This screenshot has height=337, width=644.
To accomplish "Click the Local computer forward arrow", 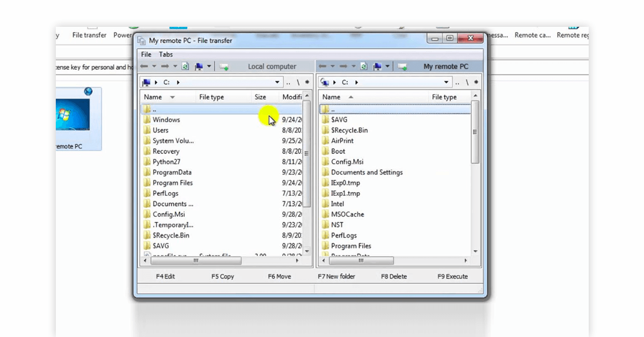I will coord(165,67).
